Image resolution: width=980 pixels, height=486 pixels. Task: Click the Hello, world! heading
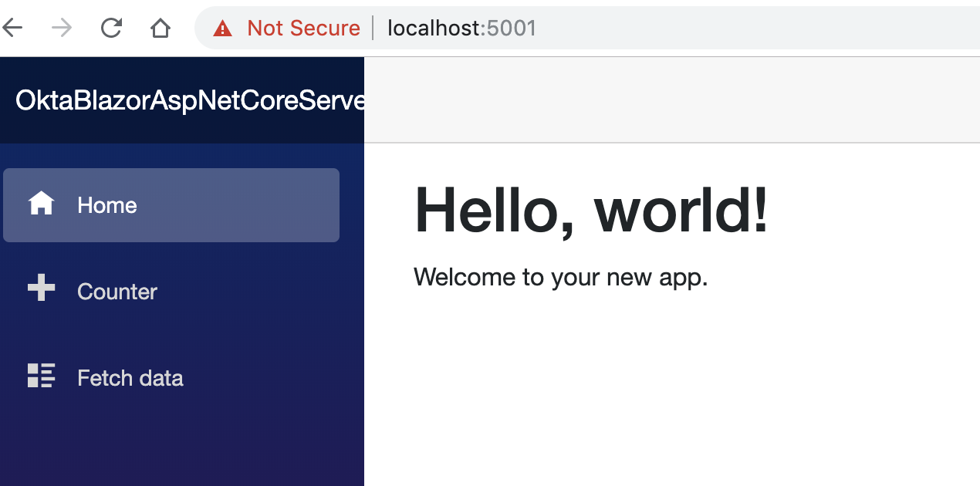pos(591,211)
